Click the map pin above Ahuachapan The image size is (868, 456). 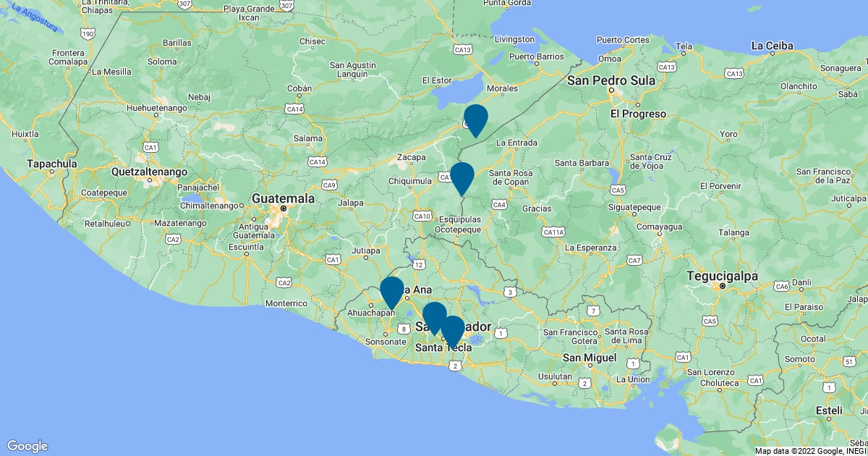pos(391,292)
